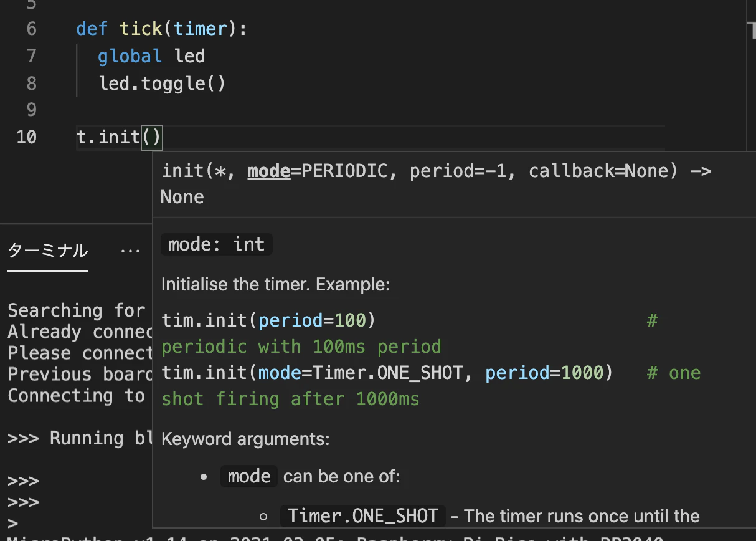Image resolution: width=756 pixels, height=541 pixels.
Task: Click line number 6 in the gutter
Action: [32, 29]
